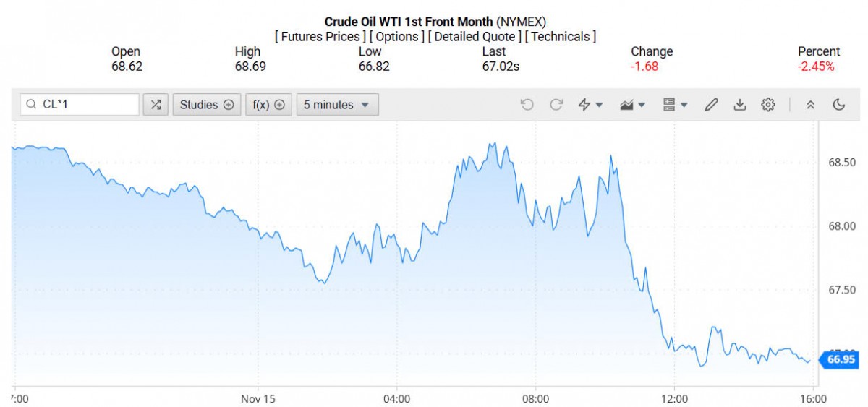The image size is (868, 407).
Task: Toggle dark mode moon icon
Action: (839, 105)
